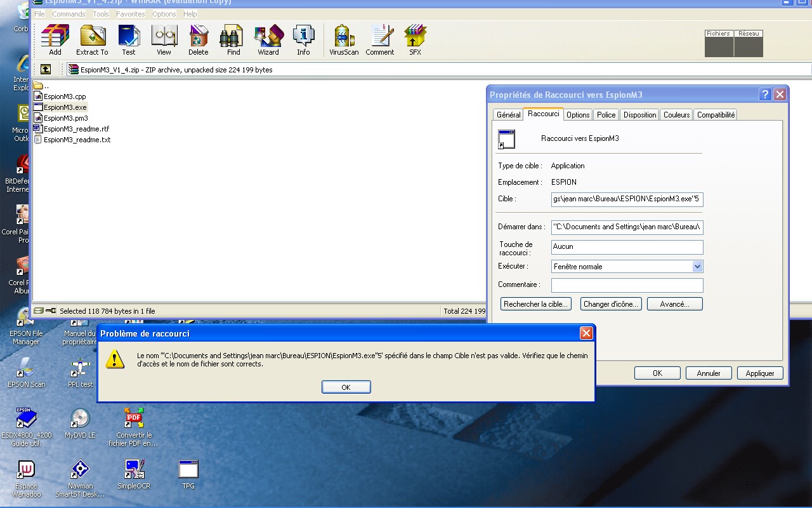The image size is (812, 508).
Task: Switch to the Raccourci tab
Action: 544,114
